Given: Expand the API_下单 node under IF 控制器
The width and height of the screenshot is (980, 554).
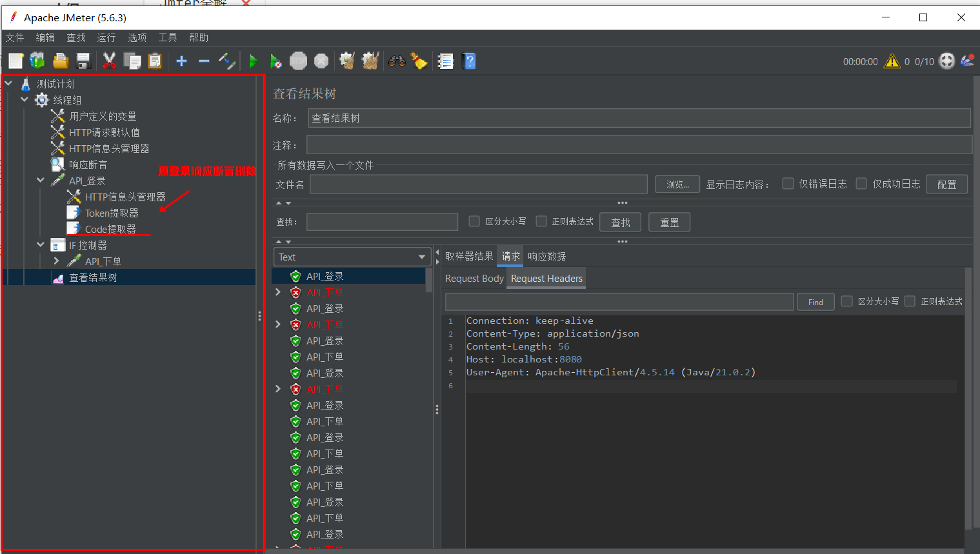Looking at the screenshot, I should point(57,261).
